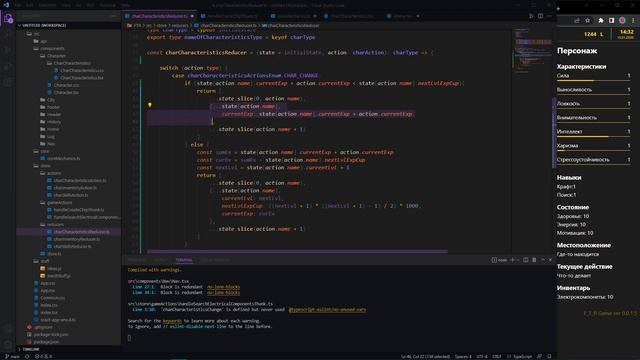
Task: Run the current file with play icon
Action: [531, 16]
